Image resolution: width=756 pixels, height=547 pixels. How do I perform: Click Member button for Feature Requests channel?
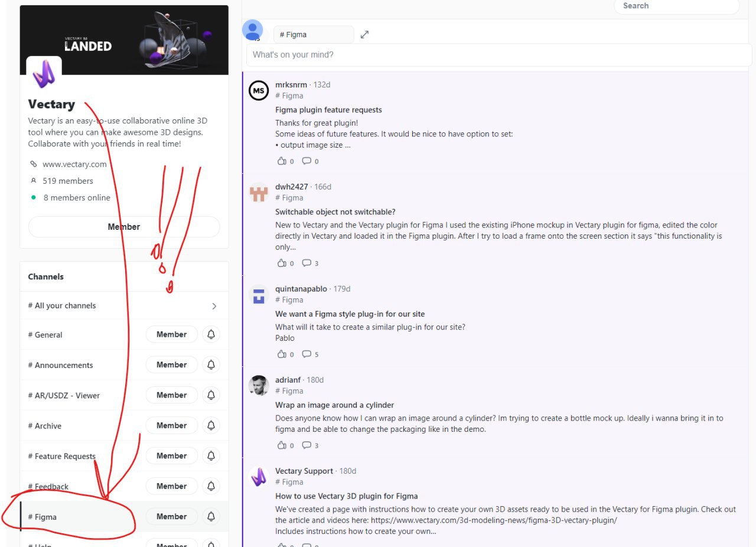click(x=172, y=455)
